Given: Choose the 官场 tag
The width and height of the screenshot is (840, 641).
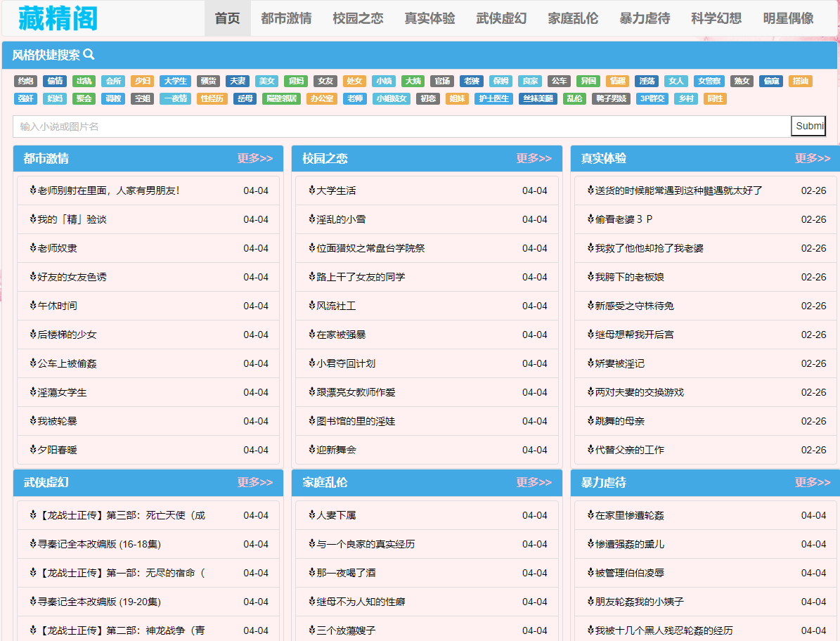Looking at the screenshot, I should [x=442, y=81].
